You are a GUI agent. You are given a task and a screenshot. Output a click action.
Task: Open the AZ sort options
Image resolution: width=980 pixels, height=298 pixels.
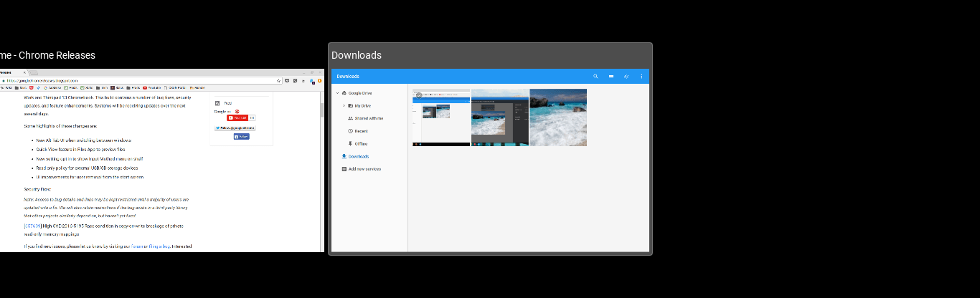[626, 76]
